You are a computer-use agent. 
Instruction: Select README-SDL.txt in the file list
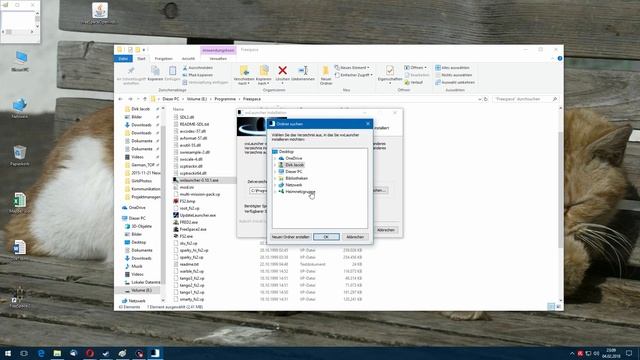pos(194,124)
